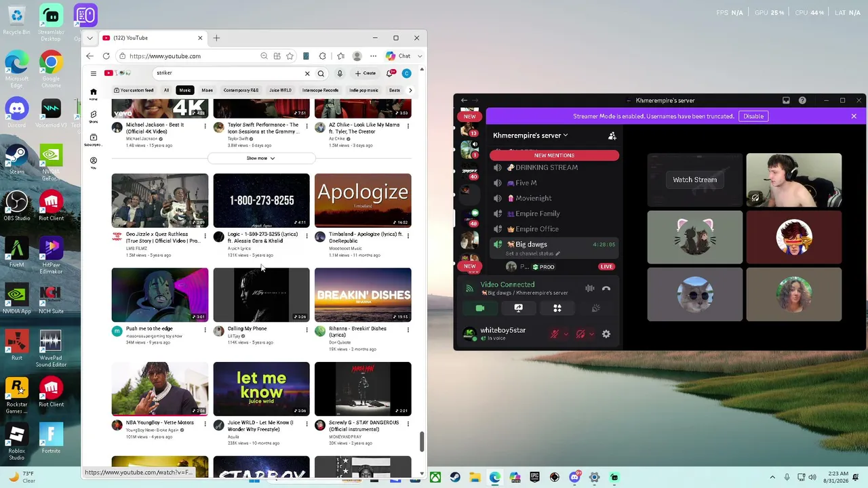Open Your custom feed chip
The image size is (868, 488).
(134, 90)
